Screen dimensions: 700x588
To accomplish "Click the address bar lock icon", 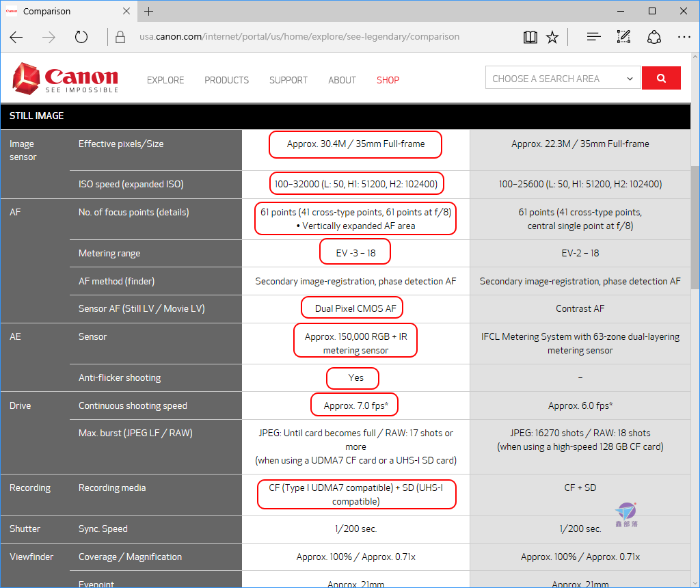I will pos(120,37).
